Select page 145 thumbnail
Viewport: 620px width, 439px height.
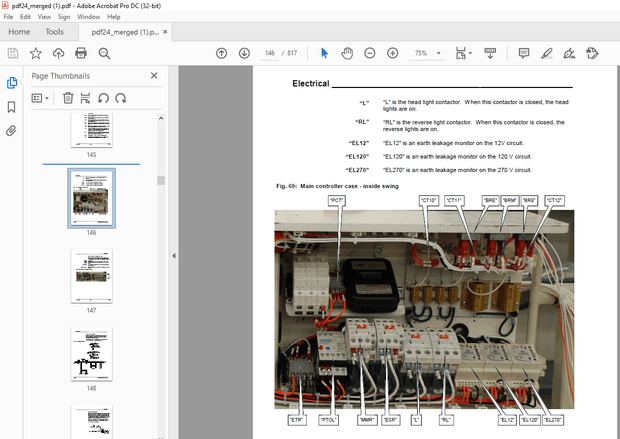tap(91, 131)
